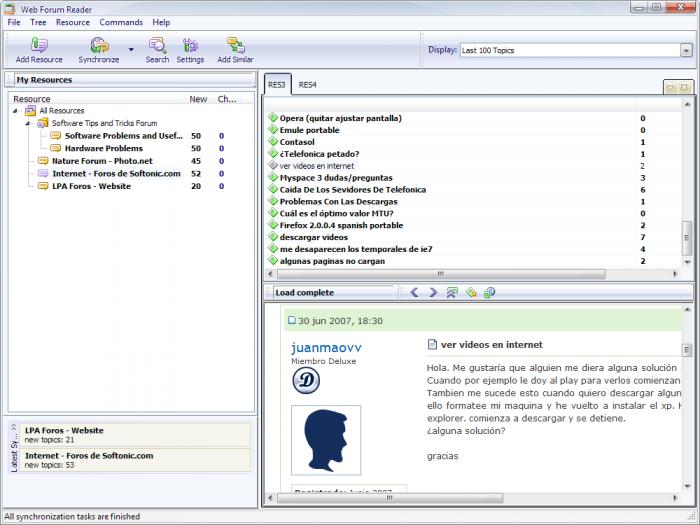Select the read topic ver videos en internet

317,166
